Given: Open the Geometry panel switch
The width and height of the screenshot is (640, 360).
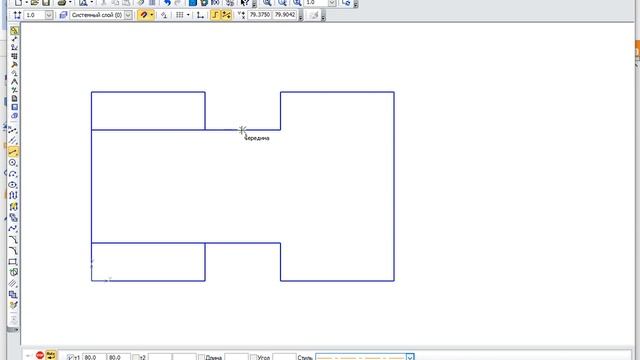Looking at the screenshot, I should point(14,30).
